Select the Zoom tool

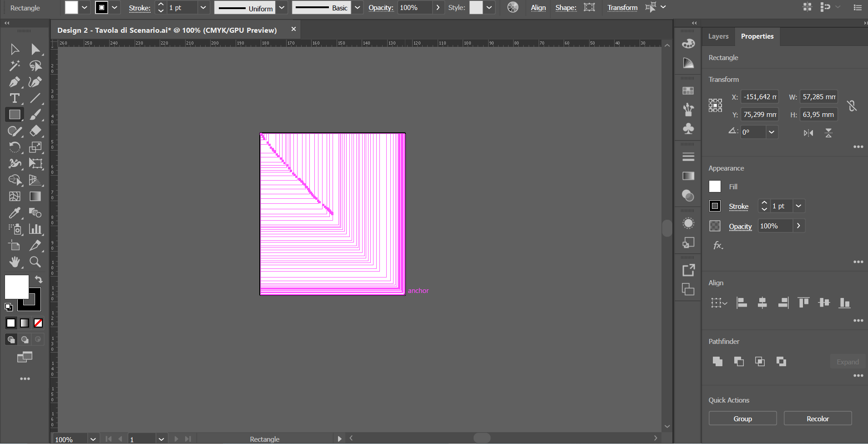click(35, 262)
